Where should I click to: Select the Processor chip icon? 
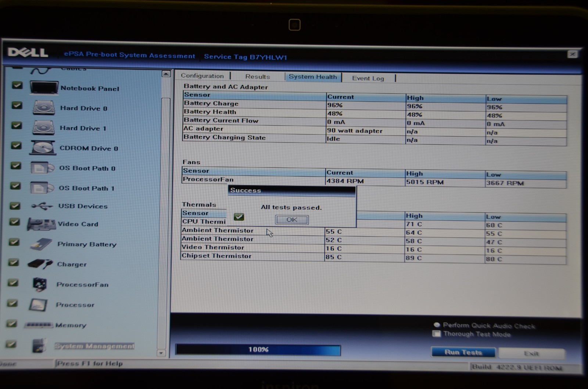38,305
